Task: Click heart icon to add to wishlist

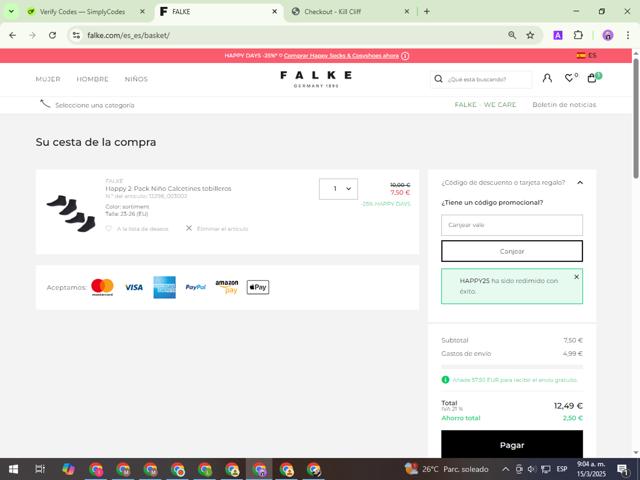Action: coord(109,229)
